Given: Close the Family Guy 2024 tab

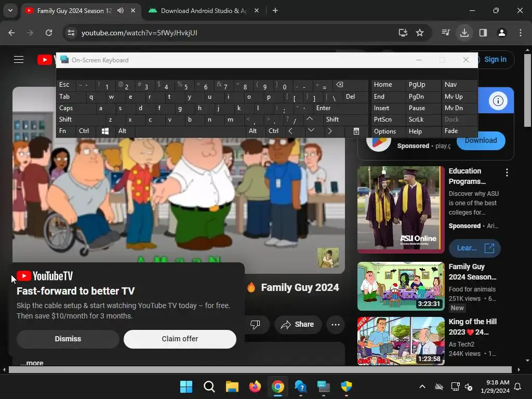Looking at the screenshot, I should coord(133,10).
